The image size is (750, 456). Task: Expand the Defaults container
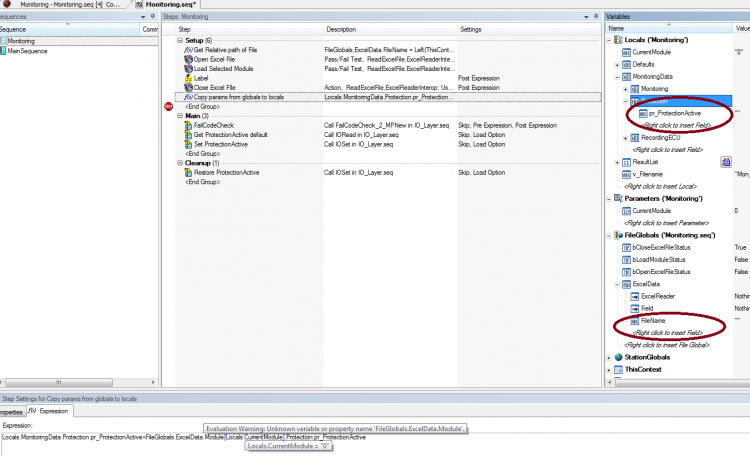[x=617, y=65]
